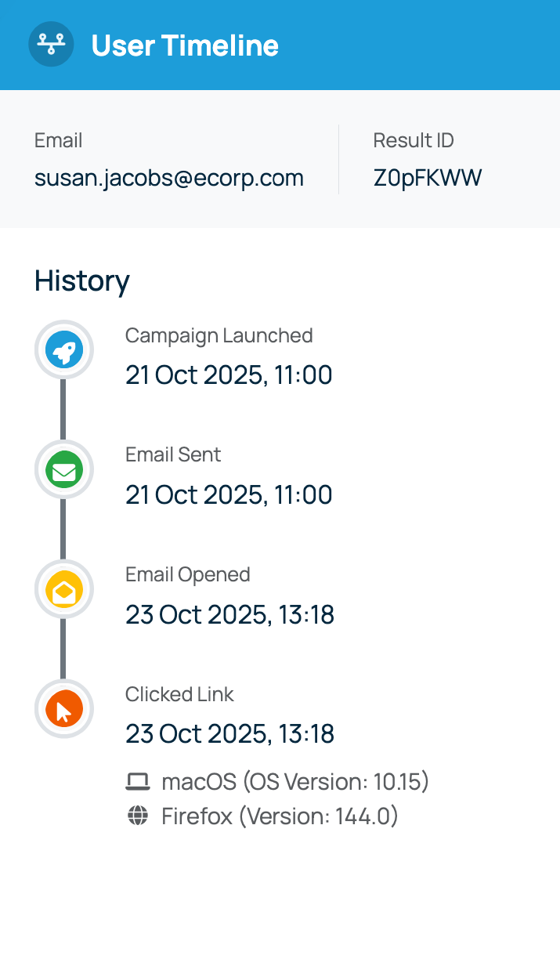Click the Firefox Version 144.0 text
This screenshot has width=560, height=959.
click(280, 816)
